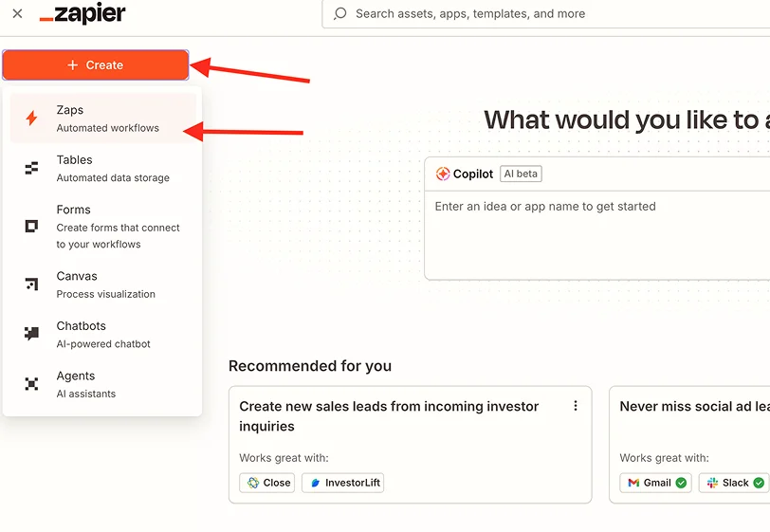Click the Process visualization subtitle
The height and width of the screenshot is (532, 770).
click(x=105, y=294)
